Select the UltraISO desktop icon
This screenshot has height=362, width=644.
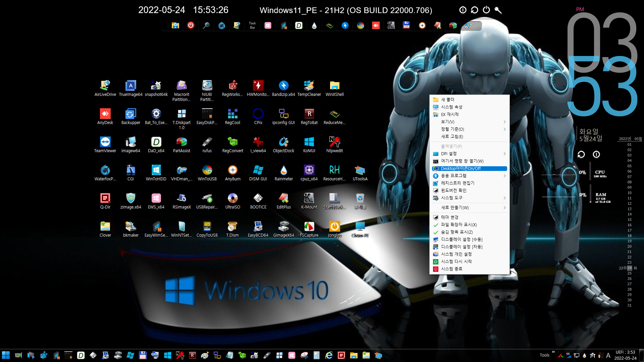[x=232, y=201]
